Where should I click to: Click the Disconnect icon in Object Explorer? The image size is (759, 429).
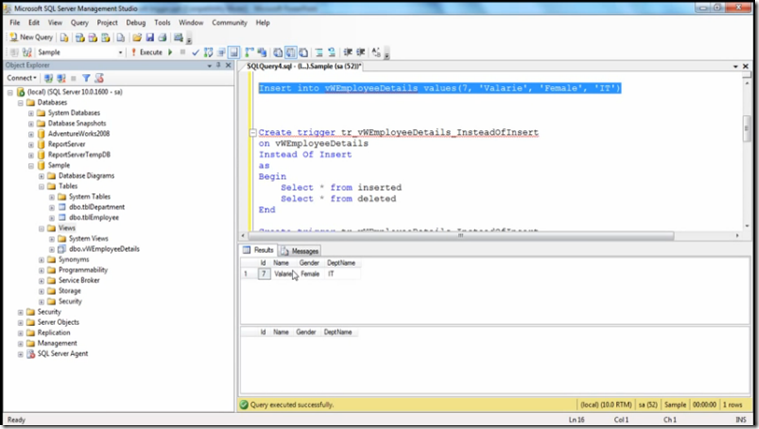click(x=61, y=78)
